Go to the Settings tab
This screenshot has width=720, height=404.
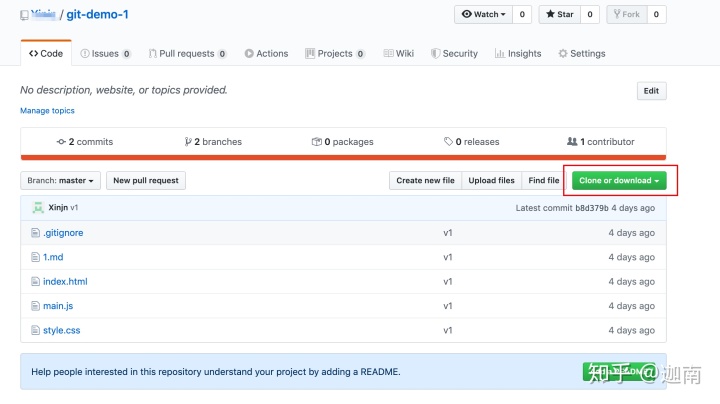pyautogui.click(x=582, y=54)
